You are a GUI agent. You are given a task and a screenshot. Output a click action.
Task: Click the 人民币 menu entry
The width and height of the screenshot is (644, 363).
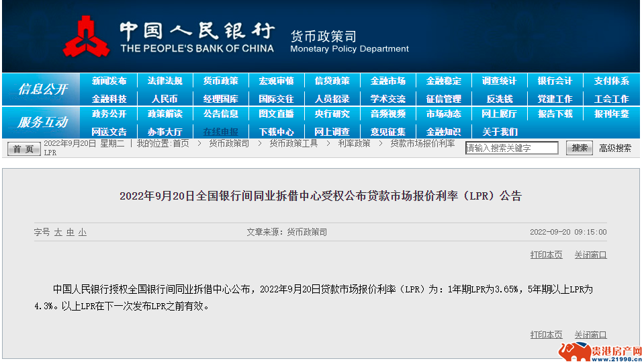coord(165,99)
